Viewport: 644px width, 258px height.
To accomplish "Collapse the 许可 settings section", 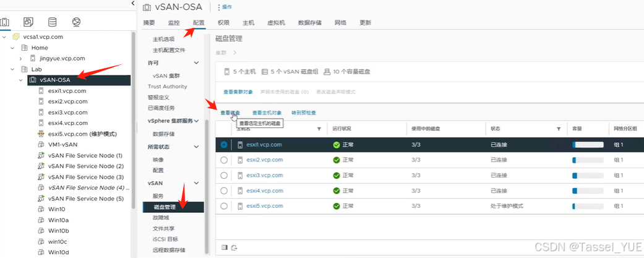I will tap(196, 63).
